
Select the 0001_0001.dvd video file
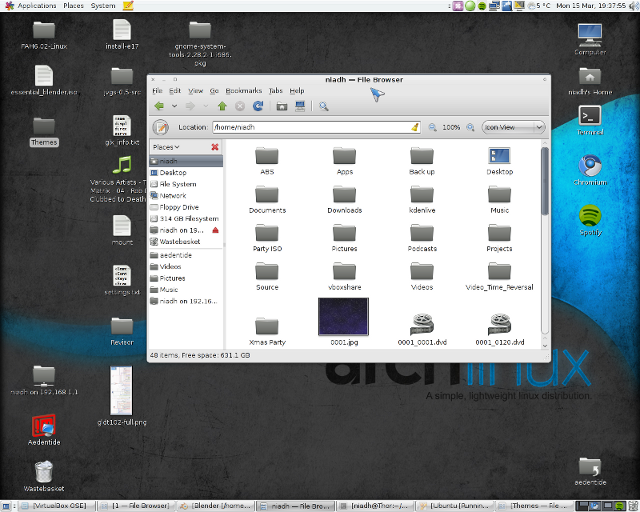tap(422, 329)
